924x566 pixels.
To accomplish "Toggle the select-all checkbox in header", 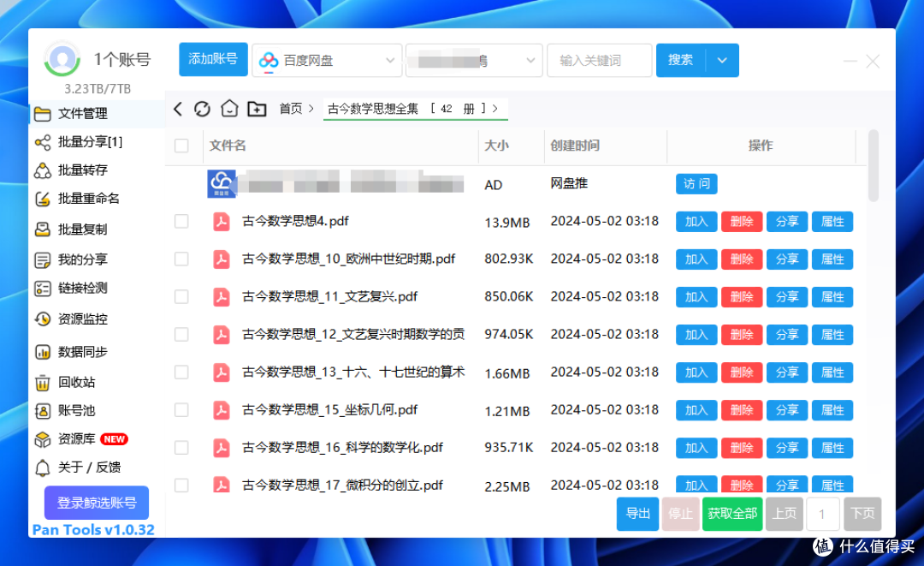I will coord(181,146).
